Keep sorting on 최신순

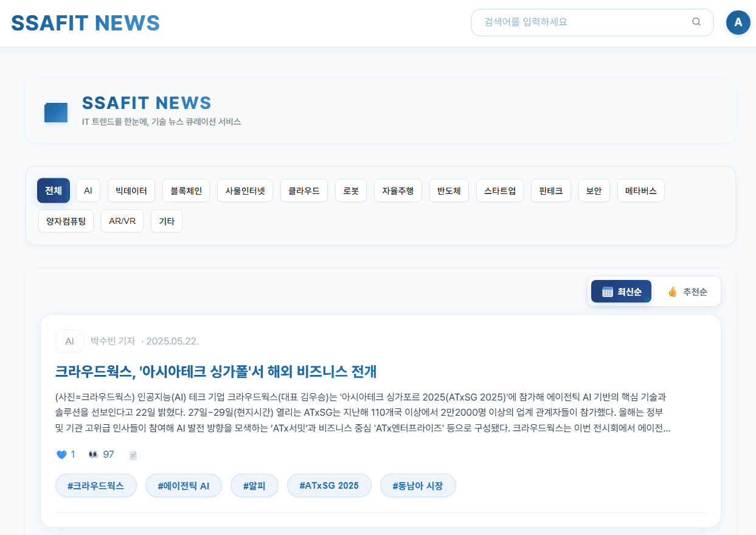pyautogui.click(x=621, y=291)
